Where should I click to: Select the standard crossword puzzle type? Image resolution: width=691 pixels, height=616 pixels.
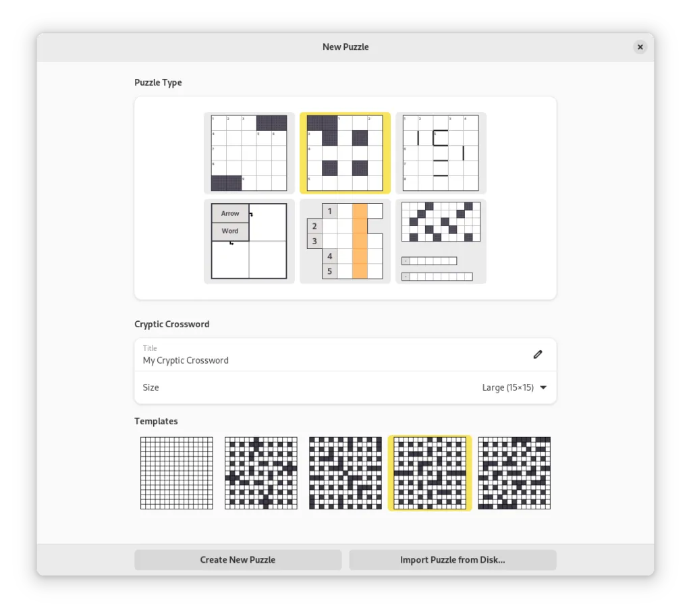coord(249,153)
